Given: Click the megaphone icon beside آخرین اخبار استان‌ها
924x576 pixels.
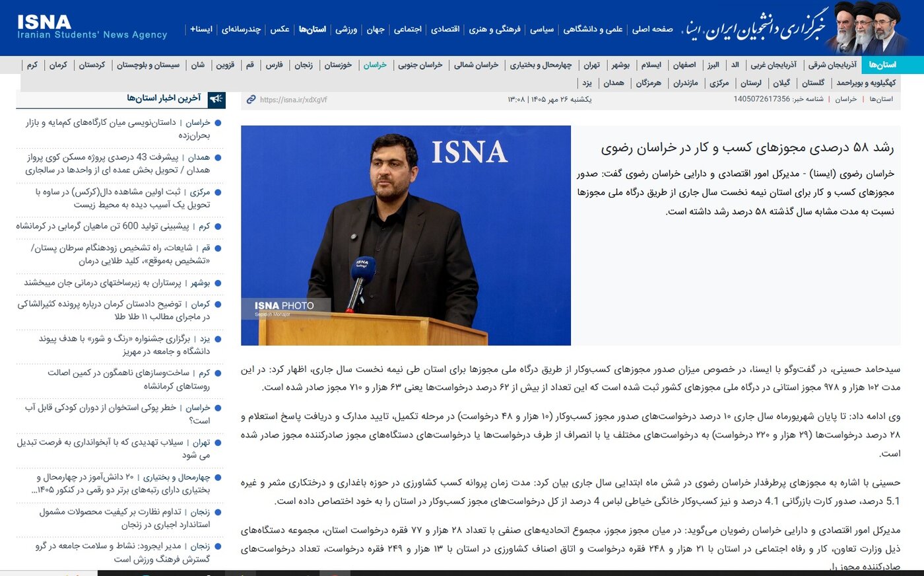Looking at the screenshot, I should pos(216,99).
